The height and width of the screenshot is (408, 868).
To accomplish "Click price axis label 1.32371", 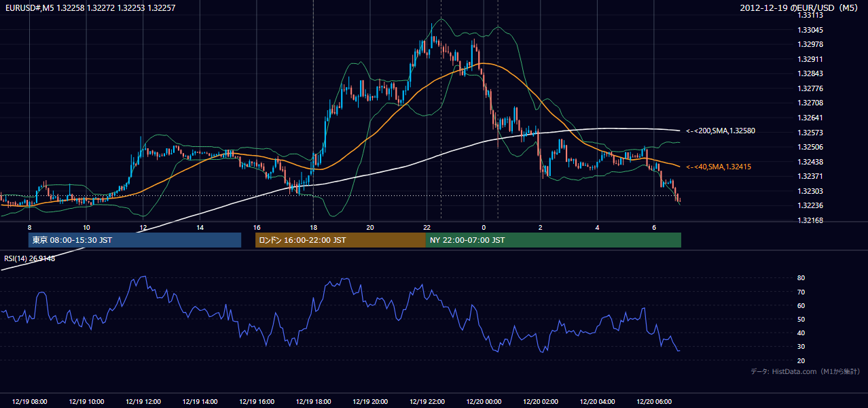I will [811, 176].
